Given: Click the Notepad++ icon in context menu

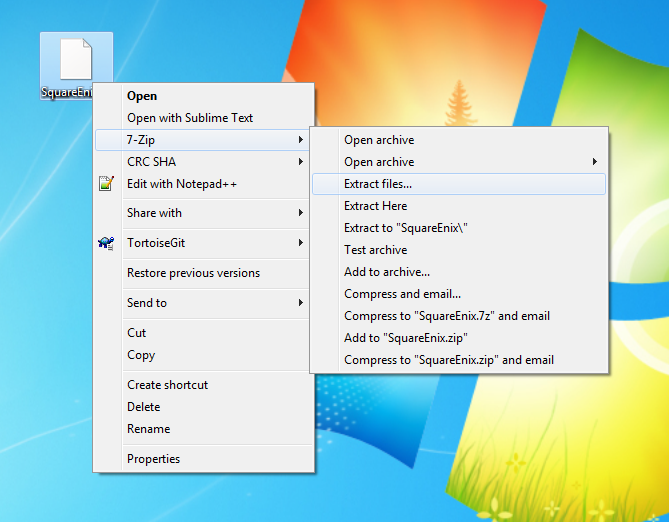Looking at the screenshot, I should pos(106,183).
